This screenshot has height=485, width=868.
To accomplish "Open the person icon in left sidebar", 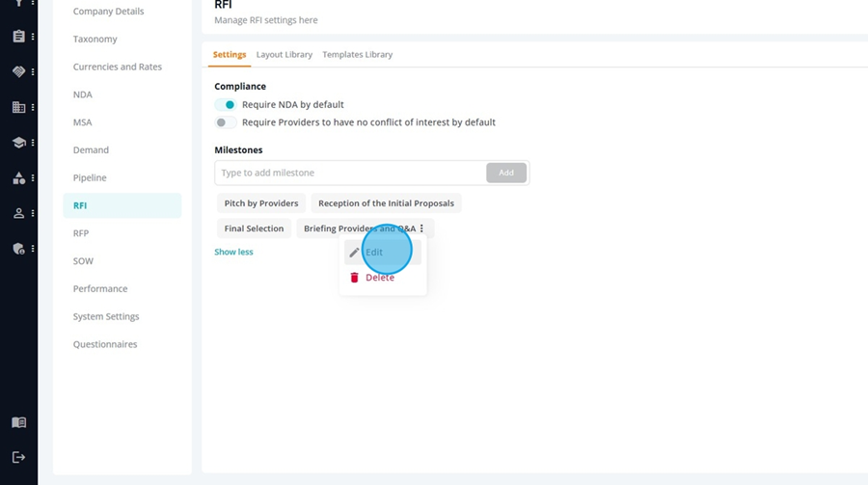I will pyautogui.click(x=19, y=213).
